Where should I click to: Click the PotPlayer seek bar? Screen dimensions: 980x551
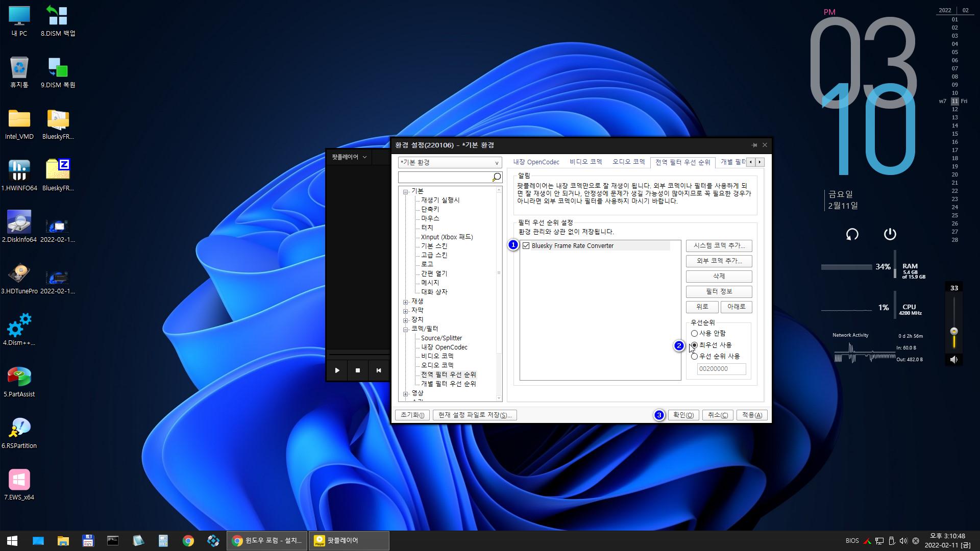[359, 354]
